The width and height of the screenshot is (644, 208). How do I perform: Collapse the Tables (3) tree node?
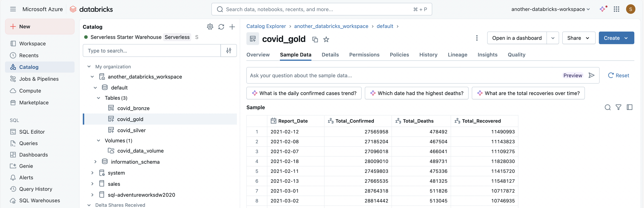(x=99, y=98)
